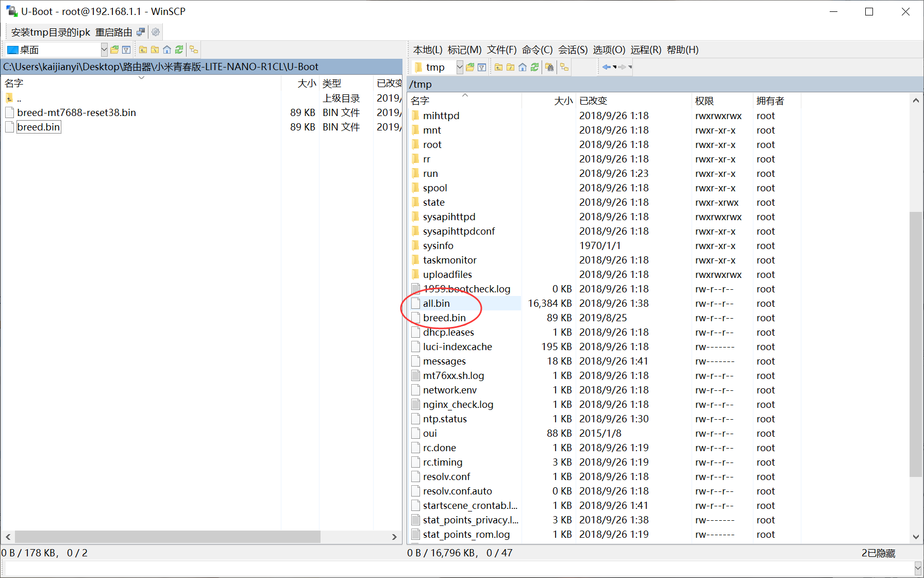Screen dimensions: 924x578
Task: Open the 帮助(H) menu
Action: [x=682, y=49]
